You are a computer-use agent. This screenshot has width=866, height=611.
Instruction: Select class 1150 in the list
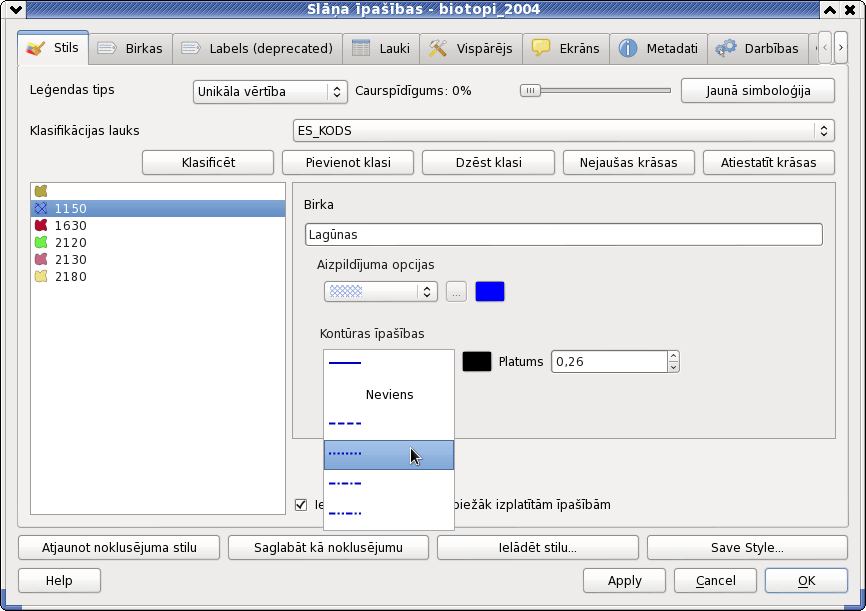pyautogui.click(x=158, y=208)
